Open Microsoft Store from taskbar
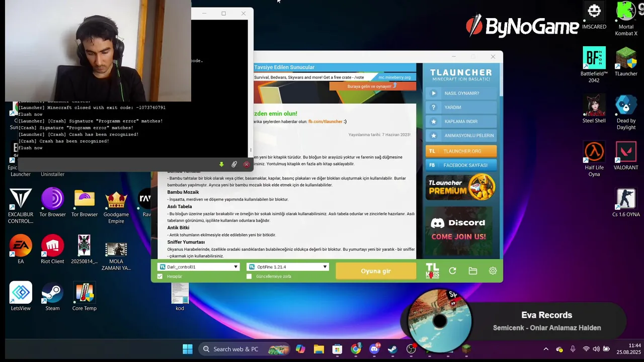 pos(337,349)
